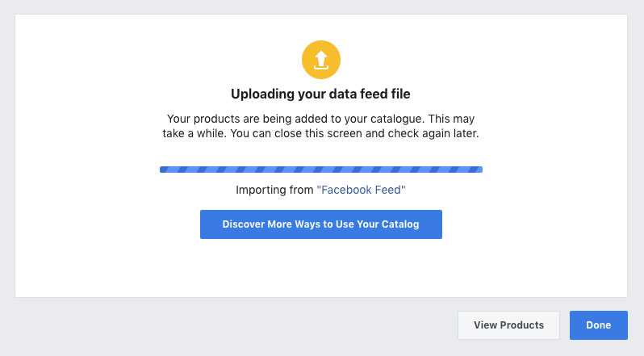Click Discover More Ways to Use Your Catalog
Screen dimensions: 644x356
pyautogui.click(x=320, y=224)
